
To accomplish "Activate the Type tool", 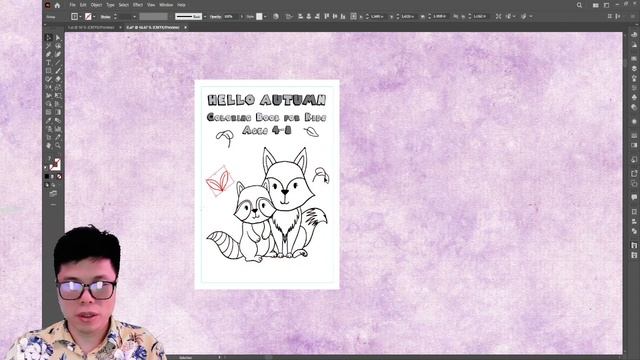I will point(49,62).
